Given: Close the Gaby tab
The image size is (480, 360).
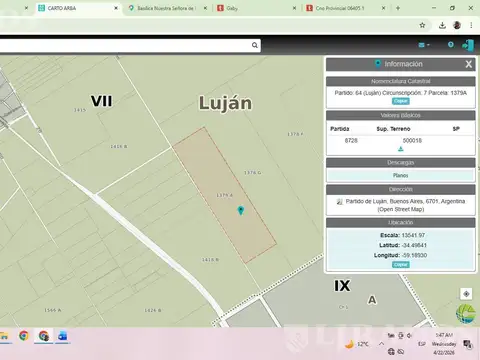Looking at the screenshot, I should [294, 8].
